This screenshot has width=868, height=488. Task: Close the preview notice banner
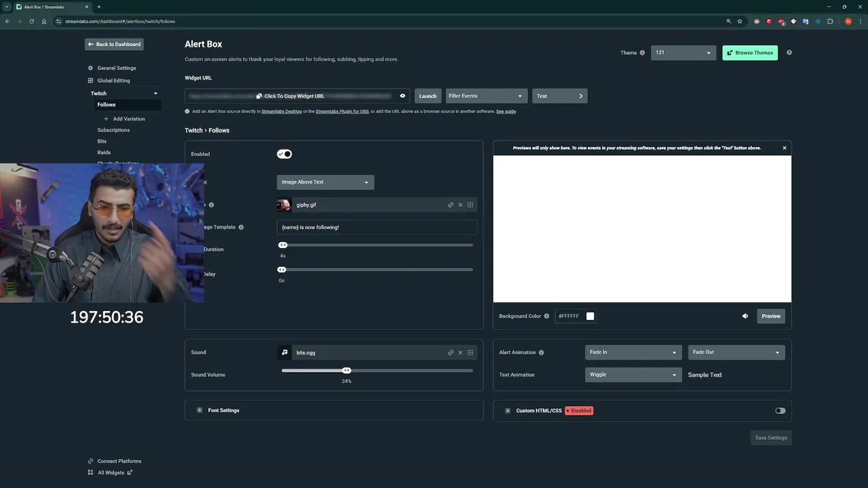785,148
